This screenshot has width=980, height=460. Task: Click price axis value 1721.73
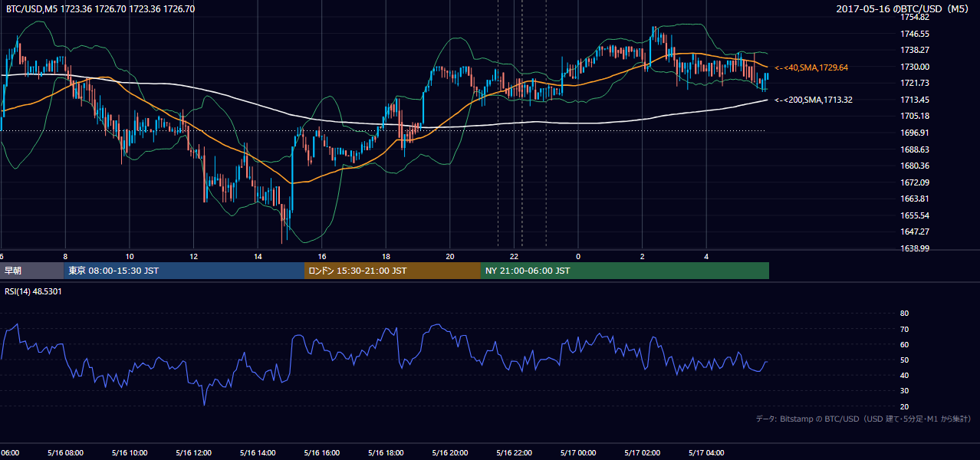pyautogui.click(x=915, y=83)
